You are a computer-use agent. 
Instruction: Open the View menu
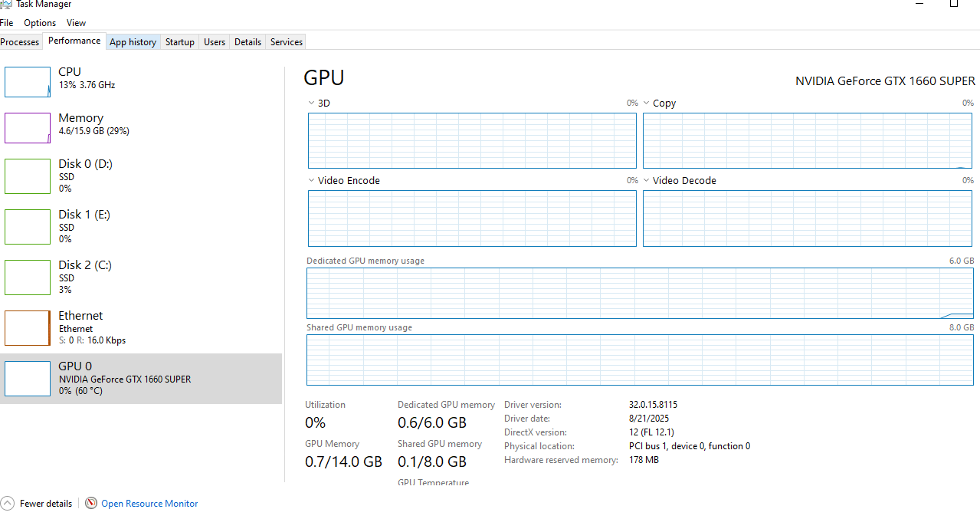76,23
